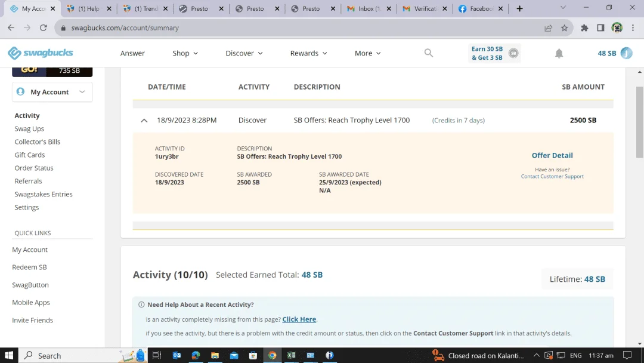Expand the More dropdown menu

point(367,54)
